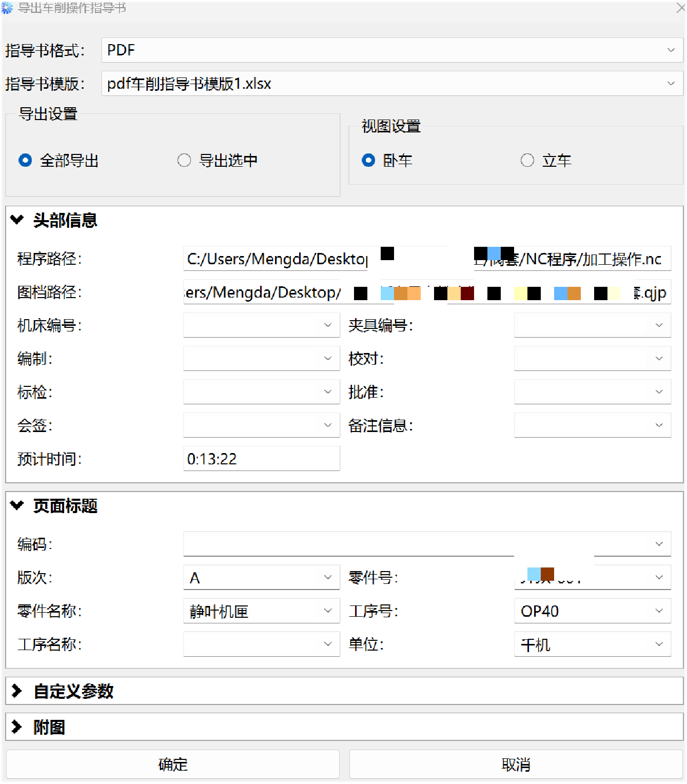This screenshot has width=687, height=784.
Task: Expand the 机床编号 dropdown list
Action: [261, 325]
